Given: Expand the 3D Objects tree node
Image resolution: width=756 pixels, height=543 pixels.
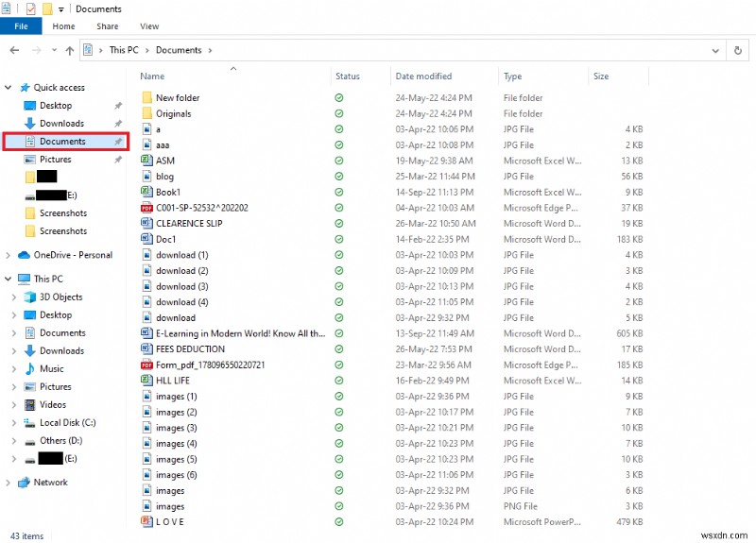Looking at the screenshot, I should click(x=14, y=297).
